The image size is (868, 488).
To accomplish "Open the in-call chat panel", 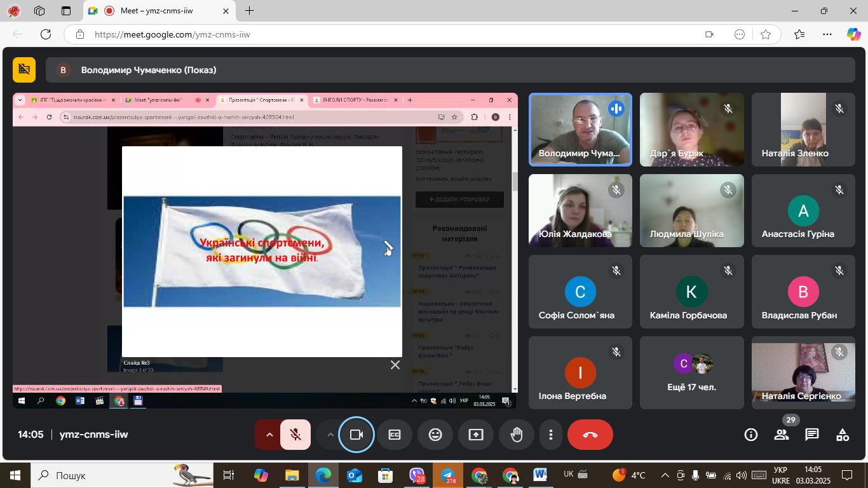I will click(812, 435).
